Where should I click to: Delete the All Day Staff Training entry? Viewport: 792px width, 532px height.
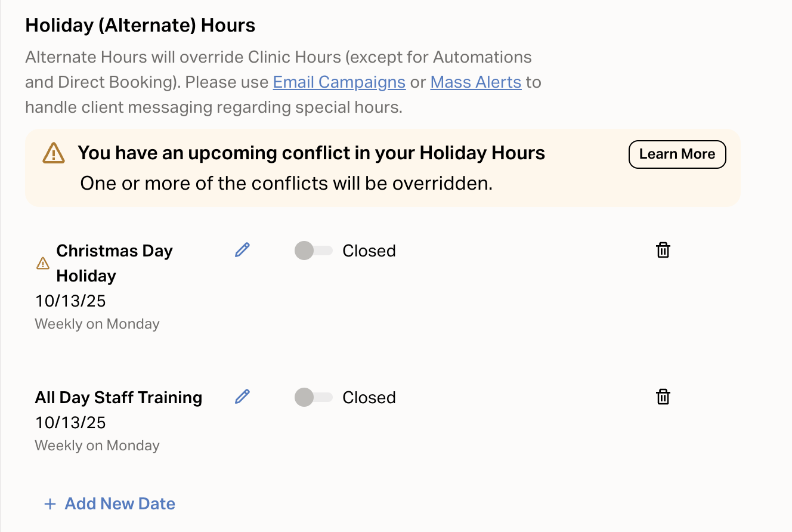click(663, 397)
